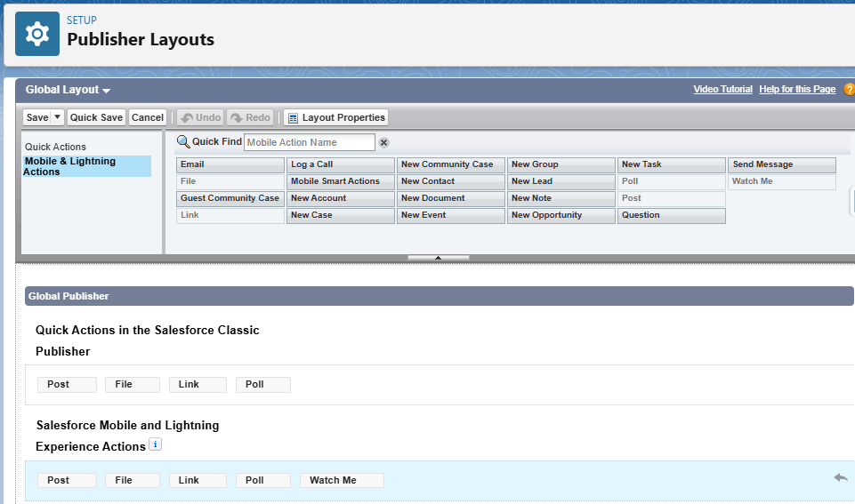
Task: Click Post in the Classic Publisher section
Action: pyautogui.click(x=67, y=385)
